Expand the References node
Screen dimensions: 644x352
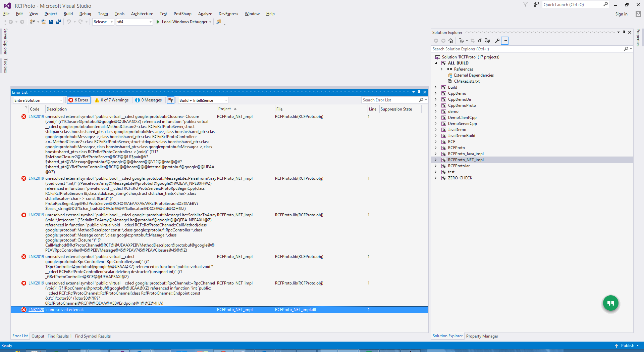point(442,69)
